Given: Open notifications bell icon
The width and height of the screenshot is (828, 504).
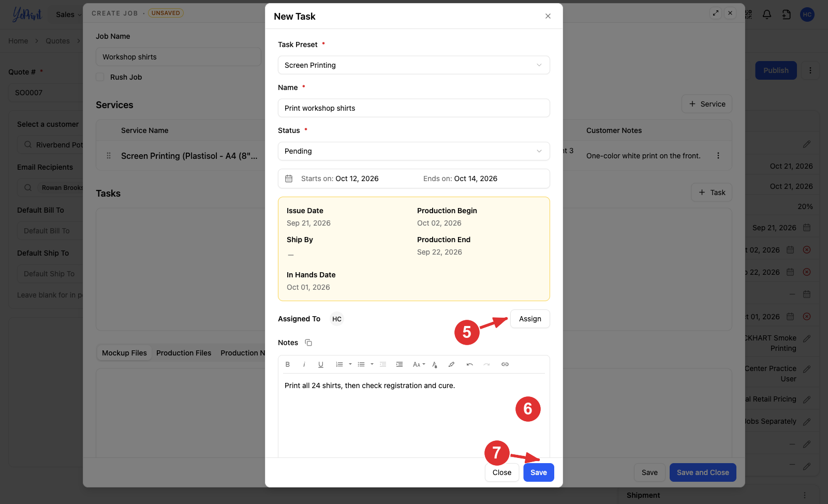Looking at the screenshot, I should click(x=767, y=14).
